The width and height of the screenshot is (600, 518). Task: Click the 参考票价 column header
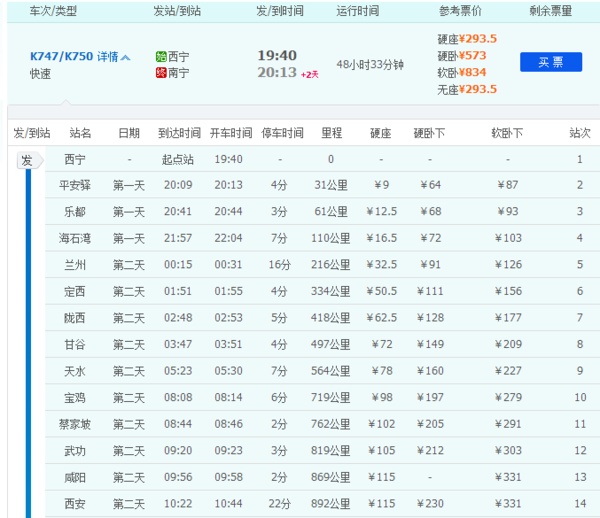(460, 11)
